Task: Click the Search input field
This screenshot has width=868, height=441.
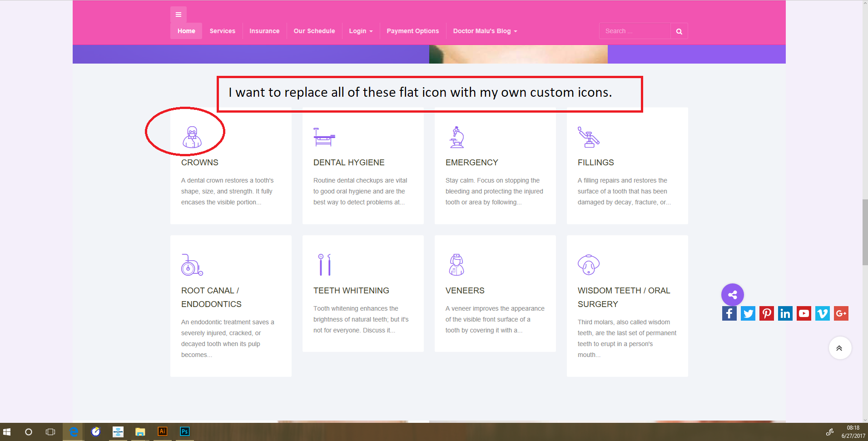Action: 635,31
